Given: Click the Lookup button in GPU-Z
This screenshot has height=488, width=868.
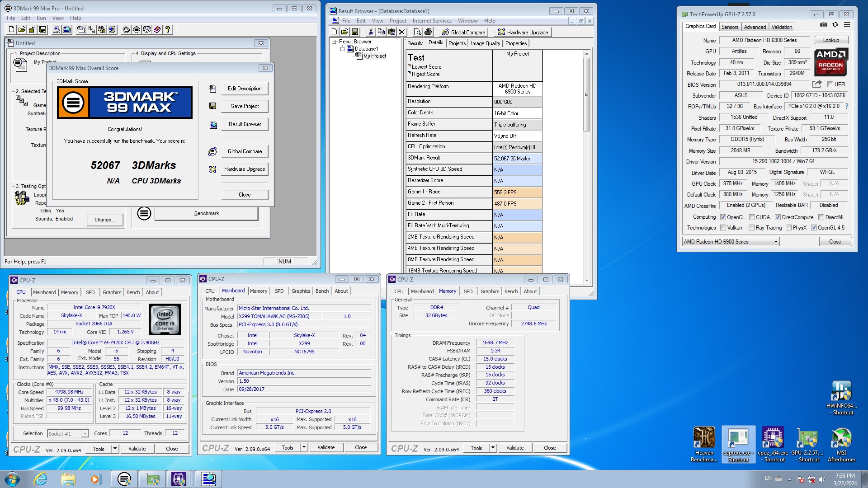Looking at the screenshot, I should (x=831, y=40).
